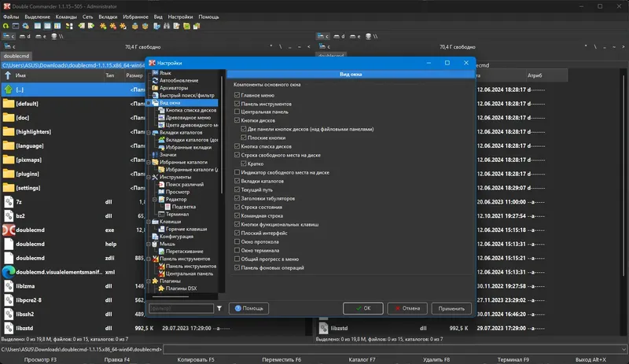Collapse the Редактор tree node
Screen dimensions: 629x364
pyautogui.click(x=155, y=199)
